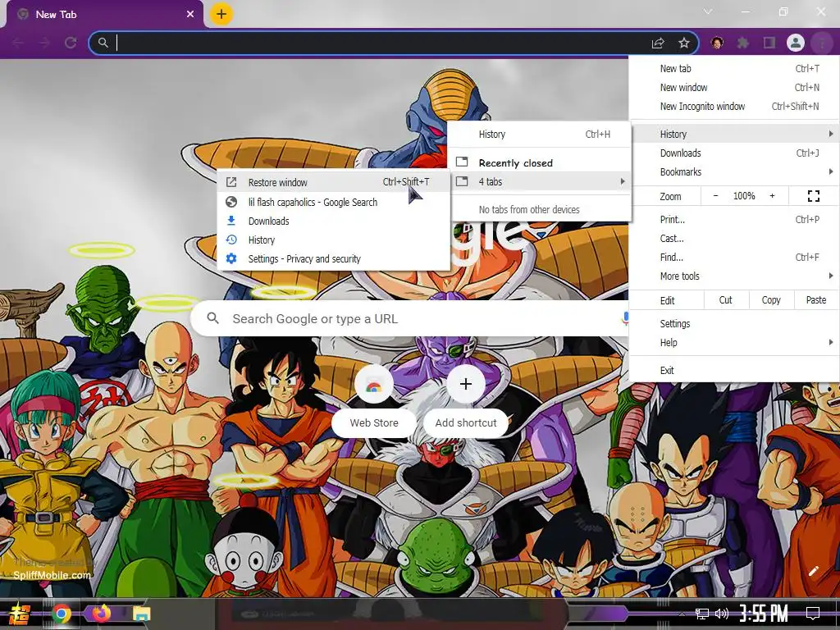Restore Settings - Privacy and security tab
The width and height of the screenshot is (840, 630).
pyautogui.click(x=334, y=258)
